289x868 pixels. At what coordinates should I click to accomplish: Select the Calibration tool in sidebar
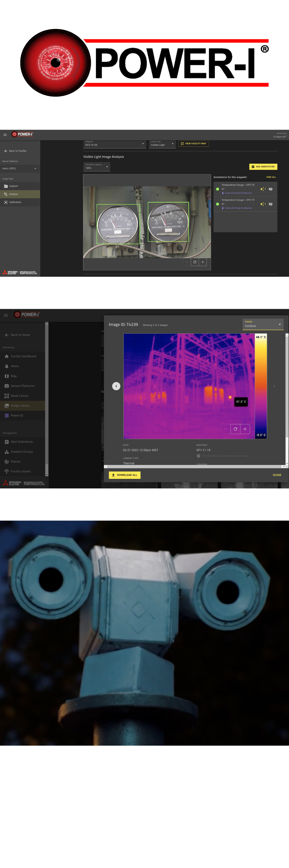click(x=15, y=202)
